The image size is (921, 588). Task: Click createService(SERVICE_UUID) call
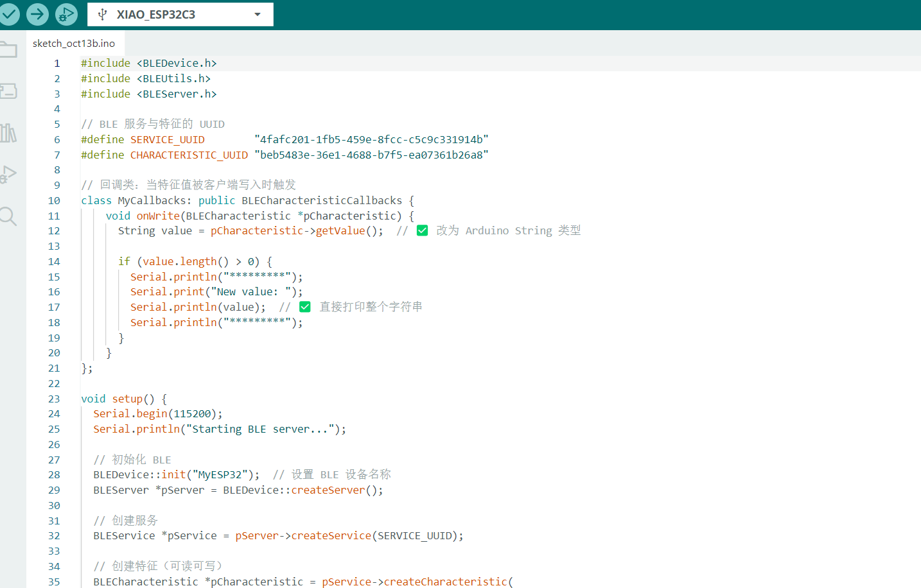[374, 536]
